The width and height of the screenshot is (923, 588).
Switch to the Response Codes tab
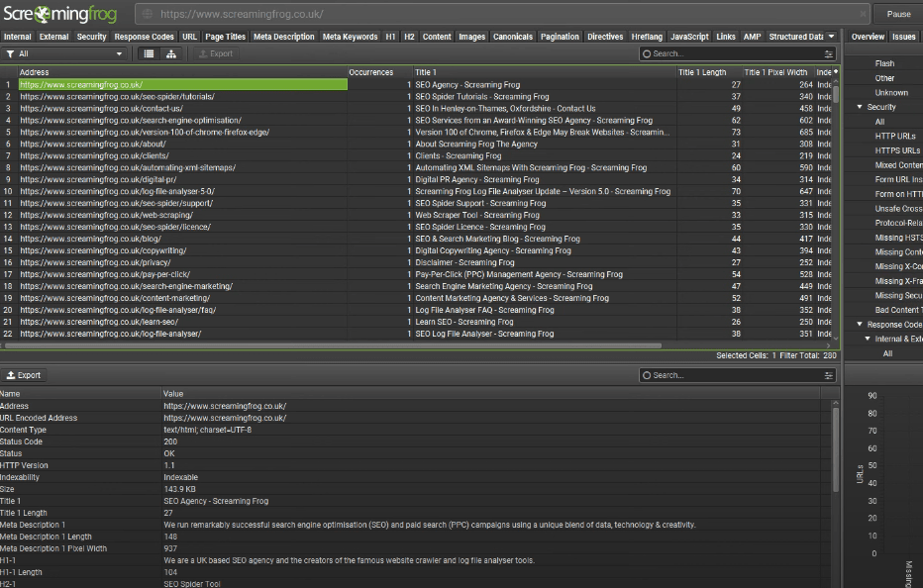145,37
